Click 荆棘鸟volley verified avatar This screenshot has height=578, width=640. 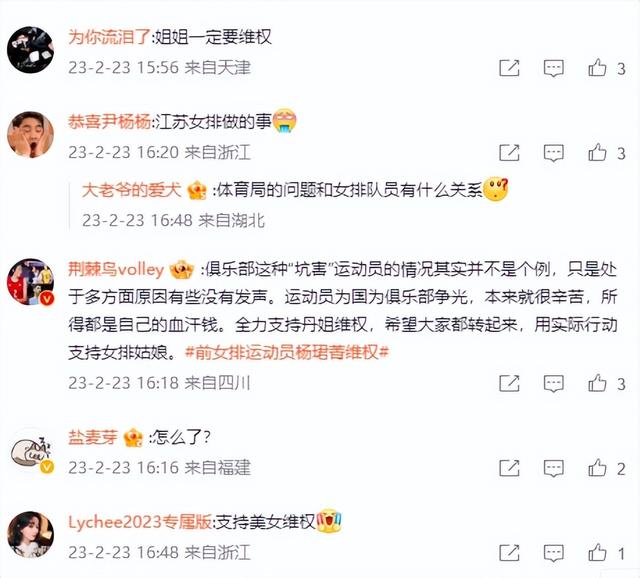click(x=31, y=282)
